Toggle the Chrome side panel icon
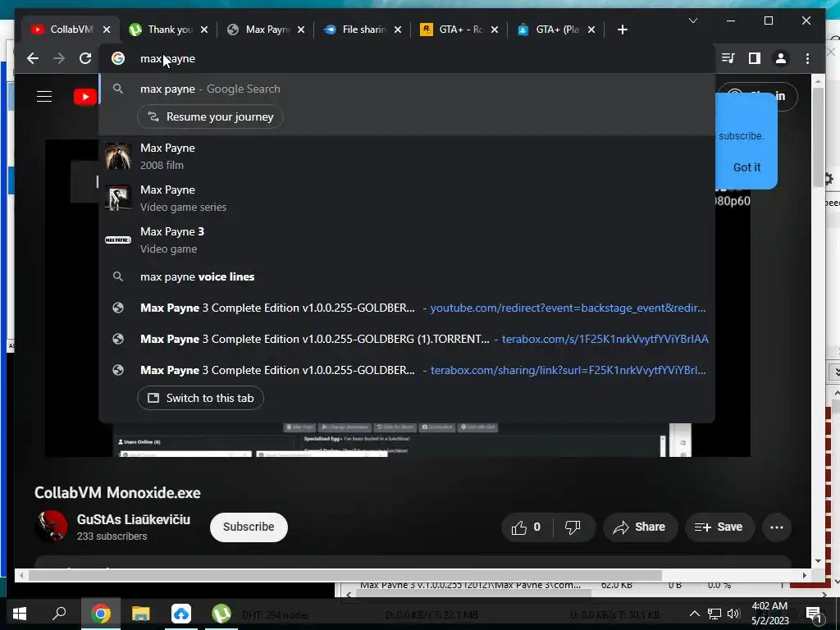This screenshot has height=630, width=840. pyautogui.click(x=755, y=58)
